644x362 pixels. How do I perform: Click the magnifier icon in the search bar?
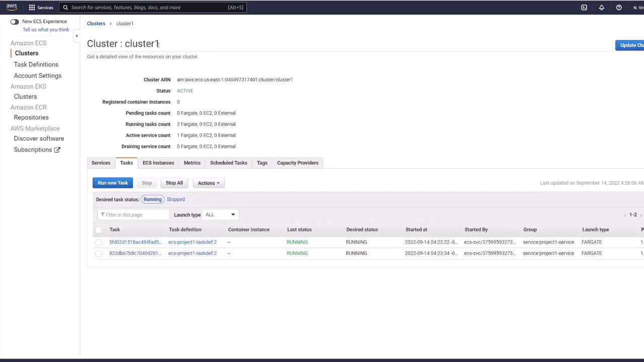pos(65,8)
